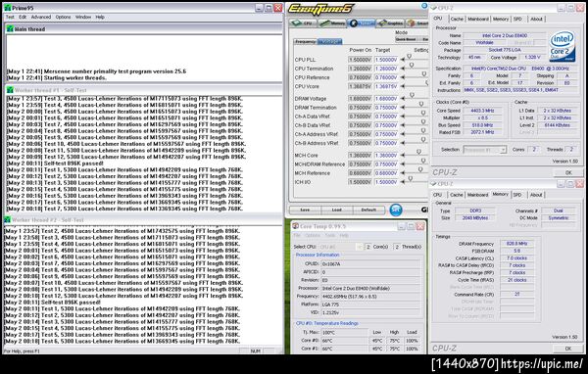Screen dimensions: 588x374
Task: Click OK in the lower CPU-Z window
Action: pos(568,349)
